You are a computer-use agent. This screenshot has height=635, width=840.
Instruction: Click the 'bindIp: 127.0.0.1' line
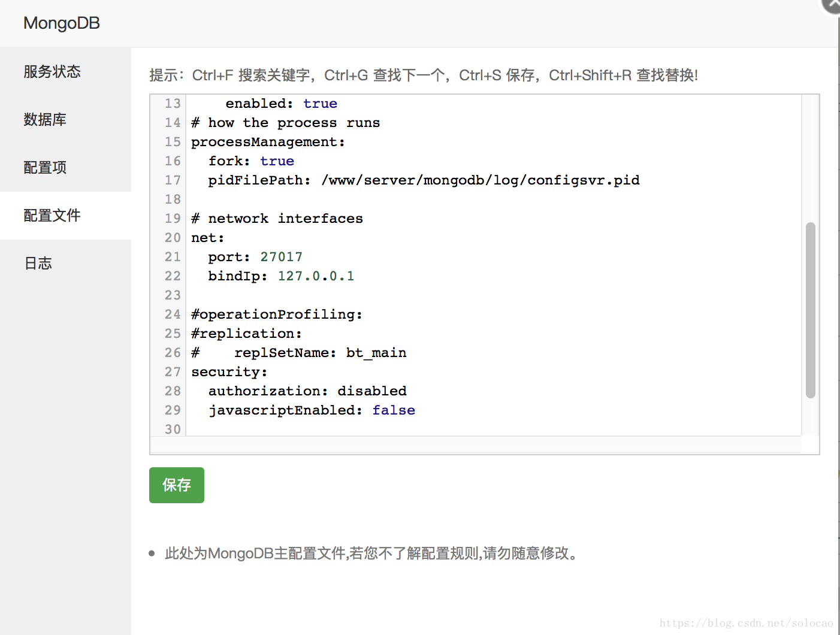pyautogui.click(x=281, y=276)
